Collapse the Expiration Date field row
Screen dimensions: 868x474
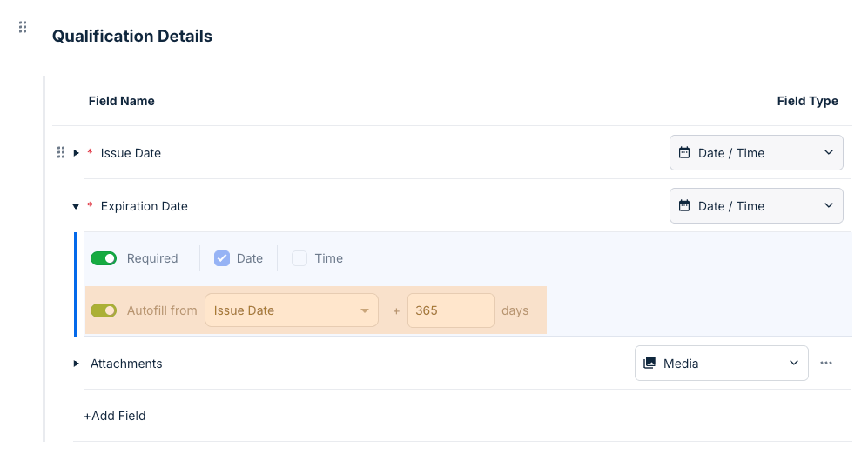77,206
